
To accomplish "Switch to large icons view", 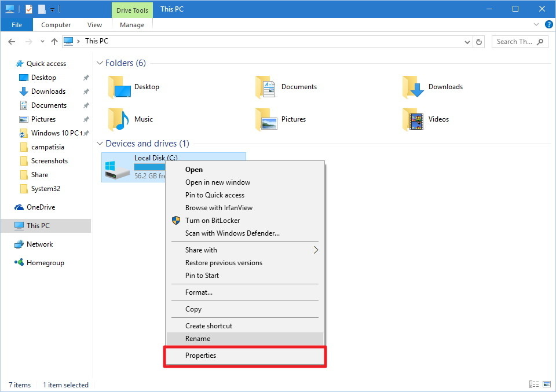I will [x=546, y=384].
